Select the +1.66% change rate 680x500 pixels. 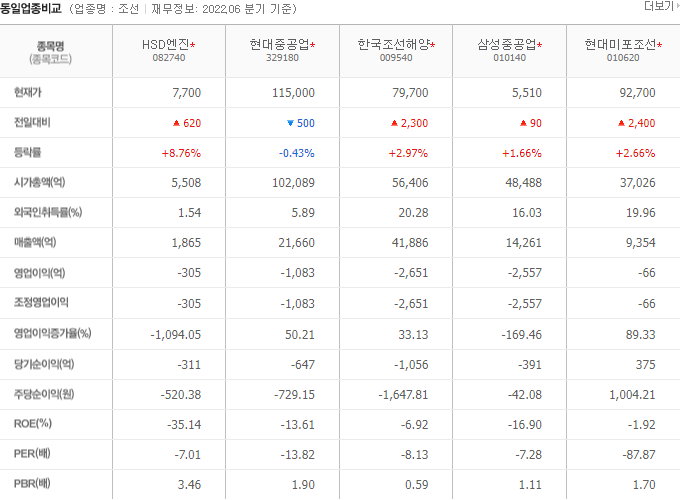point(522,153)
